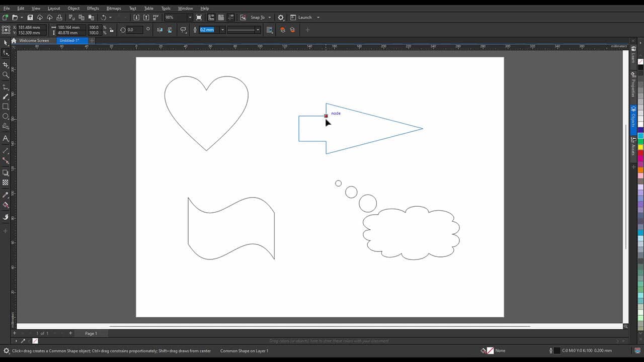Select the Rectangle tool
The width and height of the screenshot is (644, 362).
6,107
